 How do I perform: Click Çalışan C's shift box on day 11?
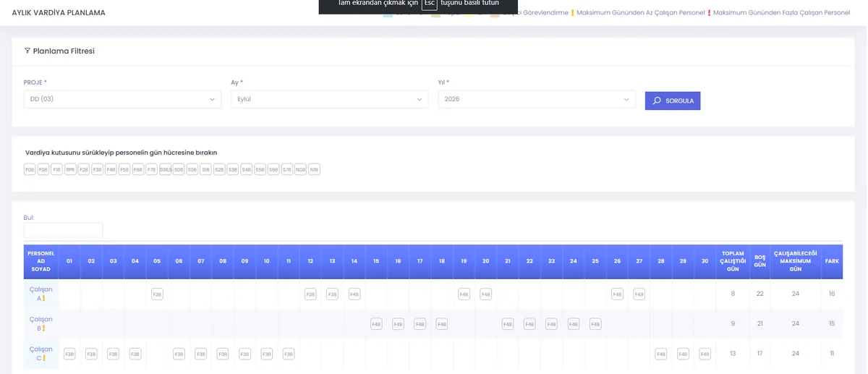(289, 354)
